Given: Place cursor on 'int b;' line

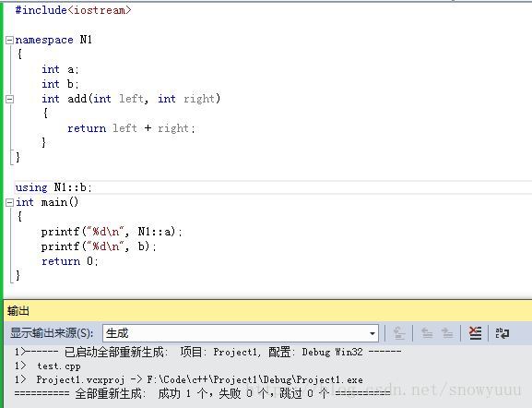Looking at the screenshot, I should point(60,84).
